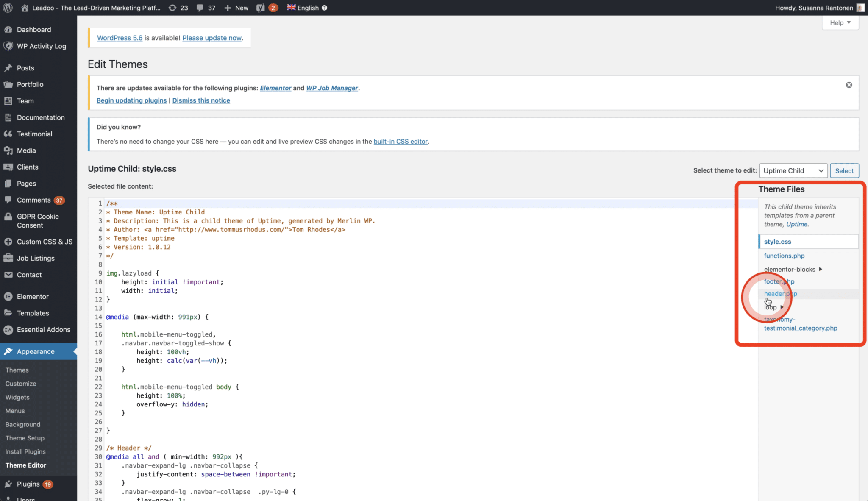Open Customize submenu item
Image resolution: width=868 pixels, height=501 pixels.
point(21,384)
